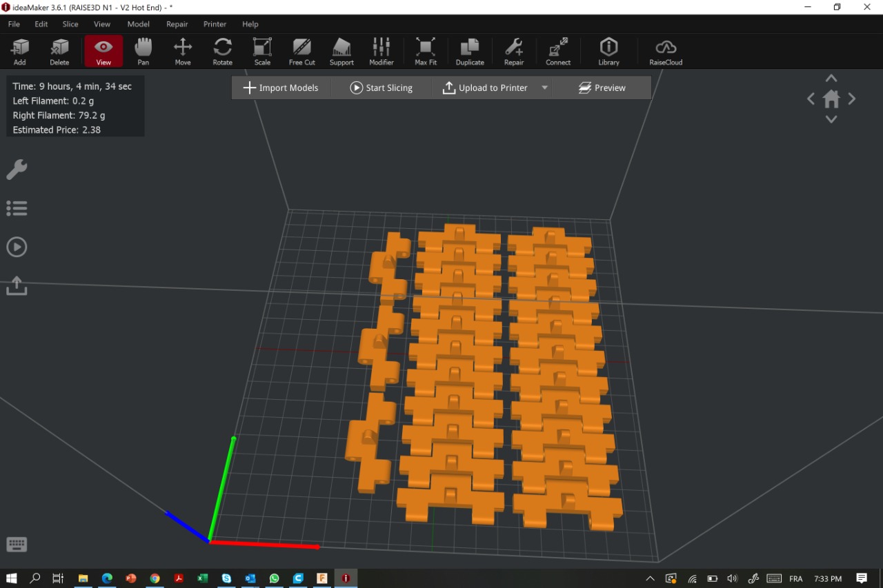
Task: Click Start Slicing
Action: click(381, 88)
